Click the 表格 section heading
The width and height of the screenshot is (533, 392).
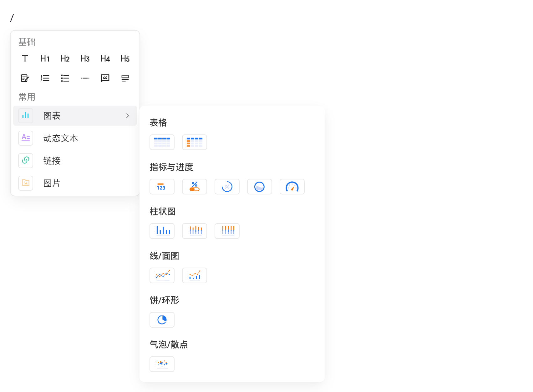(158, 123)
